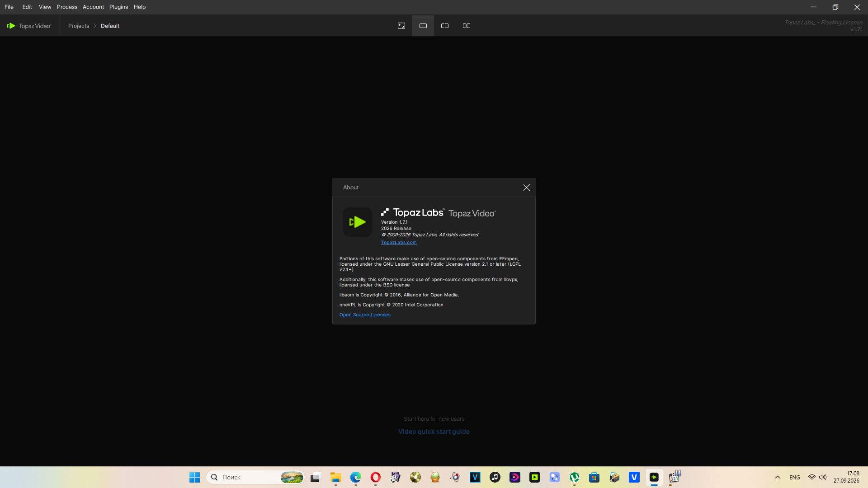Image resolution: width=868 pixels, height=488 pixels.
Task: Switch the ENG input language indicator
Action: coord(794,477)
